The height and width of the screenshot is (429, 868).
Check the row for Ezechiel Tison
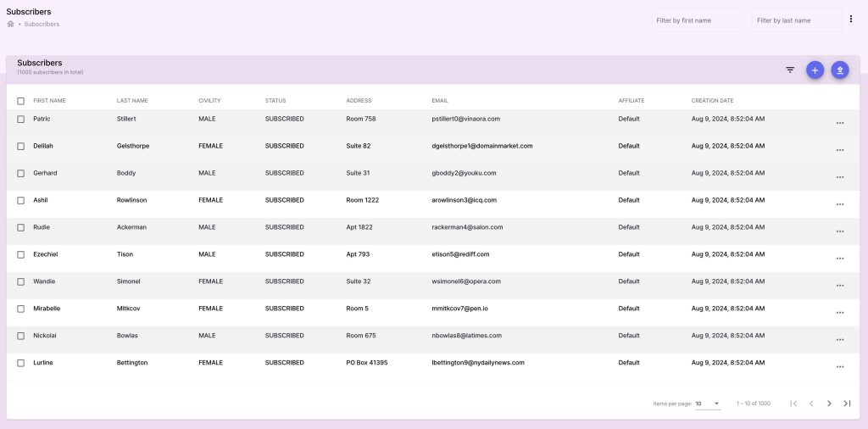tap(21, 254)
